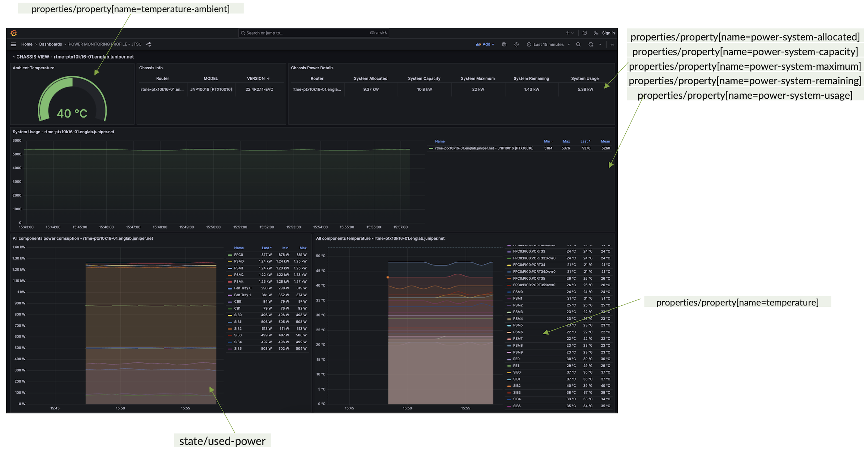Toggle CB0 series in power legend
This screenshot has height=451, width=868.
pos(237,302)
